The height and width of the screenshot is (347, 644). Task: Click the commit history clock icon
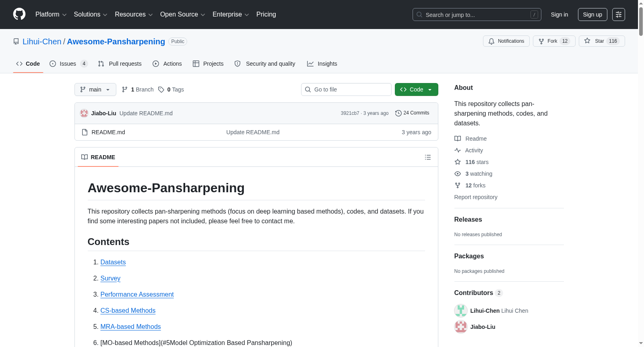click(398, 113)
